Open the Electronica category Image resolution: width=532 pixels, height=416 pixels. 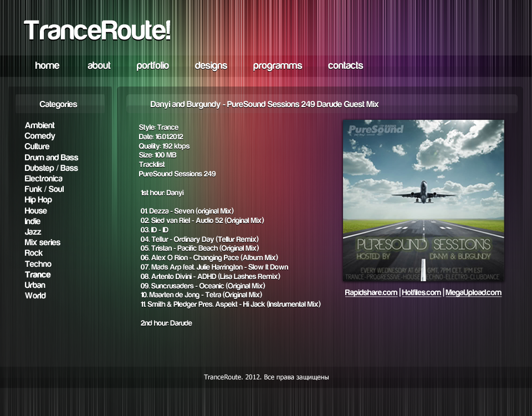tap(43, 179)
